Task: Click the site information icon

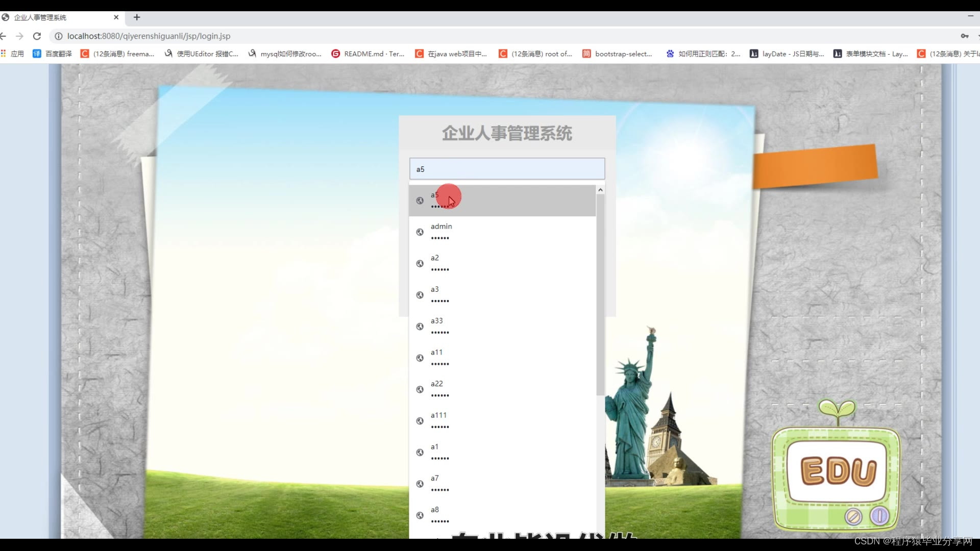Action: [58, 36]
